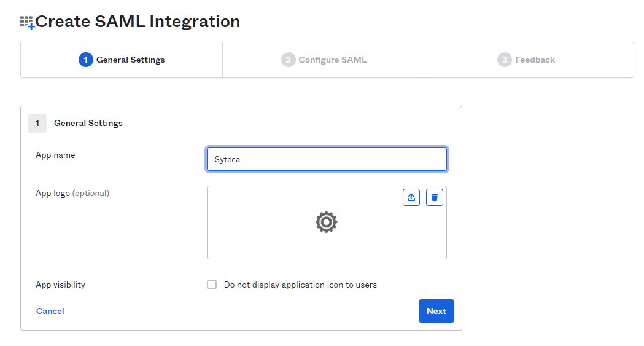Focus the App name input field
Viewport: 644px width, 346px height.
327,159
